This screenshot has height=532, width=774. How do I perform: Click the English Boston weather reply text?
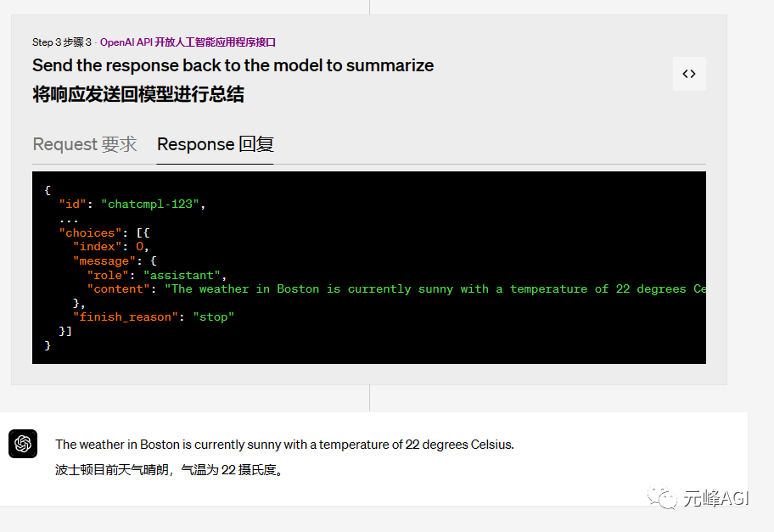(284, 444)
